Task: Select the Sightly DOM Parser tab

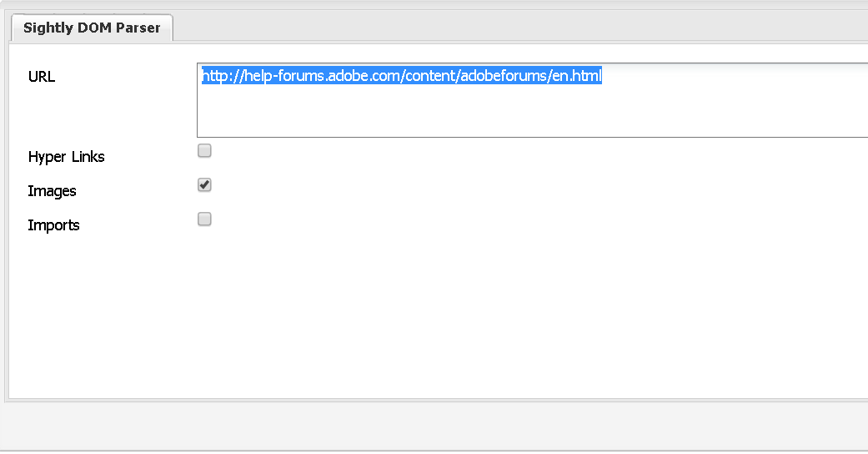Action: [x=91, y=28]
